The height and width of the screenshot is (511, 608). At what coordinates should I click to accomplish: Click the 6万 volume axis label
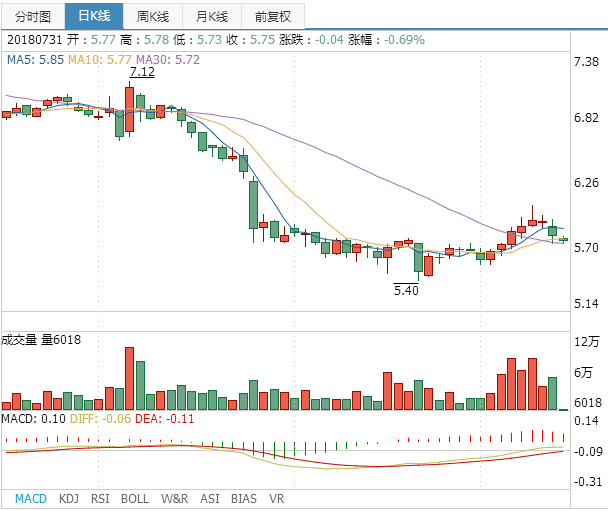click(583, 372)
